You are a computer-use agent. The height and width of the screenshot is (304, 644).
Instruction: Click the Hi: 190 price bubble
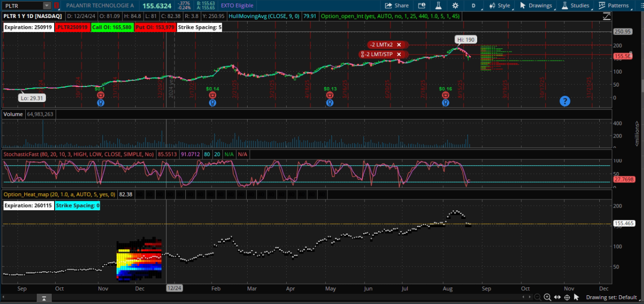[x=465, y=39]
